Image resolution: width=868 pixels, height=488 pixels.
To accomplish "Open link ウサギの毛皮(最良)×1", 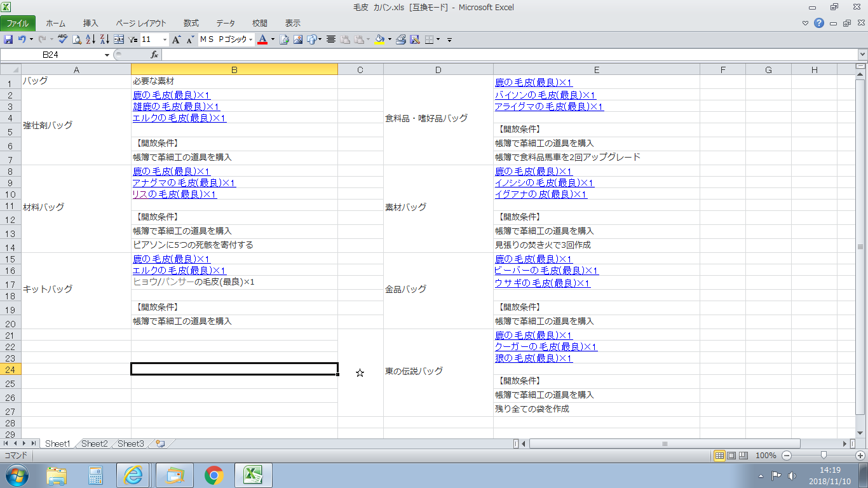I will [x=543, y=283].
